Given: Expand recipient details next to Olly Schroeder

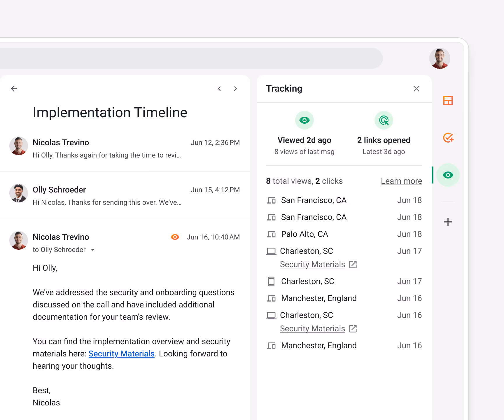Looking at the screenshot, I should [x=93, y=250].
